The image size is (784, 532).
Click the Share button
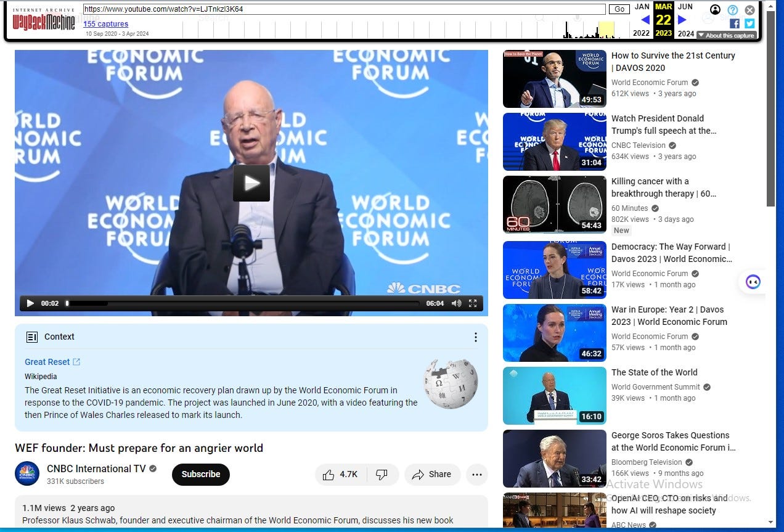click(432, 475)
